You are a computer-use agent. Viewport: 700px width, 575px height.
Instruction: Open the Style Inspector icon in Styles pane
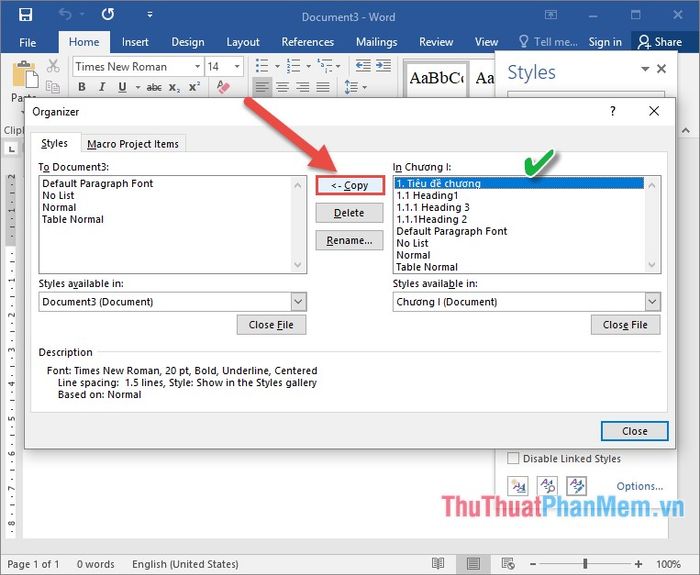547,486
